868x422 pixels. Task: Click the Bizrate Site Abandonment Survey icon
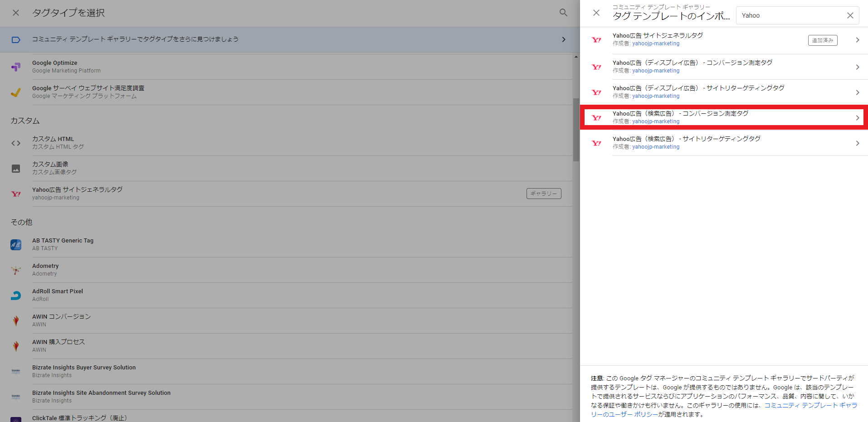tap(16, 397)
